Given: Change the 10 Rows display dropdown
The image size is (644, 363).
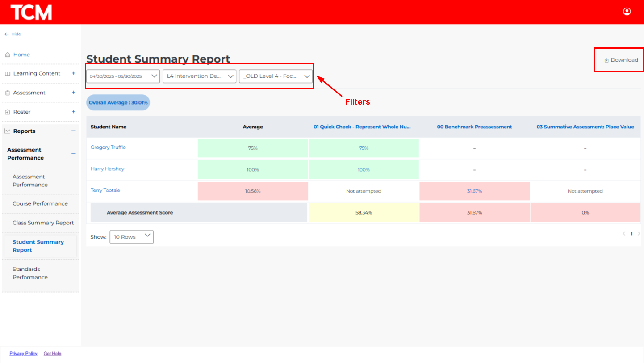Looking at the screenshot, I should [131, 237].
